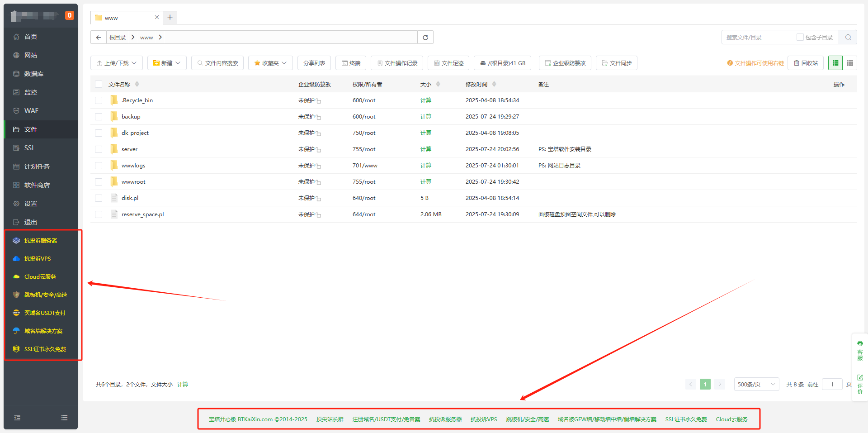This screenshot has width=868, height=433.
Task: Click the 文件内容搜索 button
Action: 217,63
